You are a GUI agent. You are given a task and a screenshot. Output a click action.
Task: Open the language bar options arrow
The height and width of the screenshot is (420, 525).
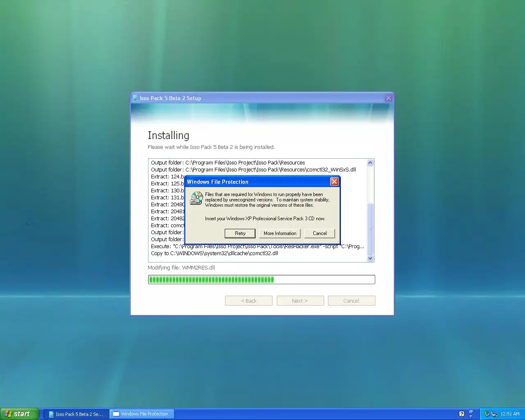pos(471,416)
